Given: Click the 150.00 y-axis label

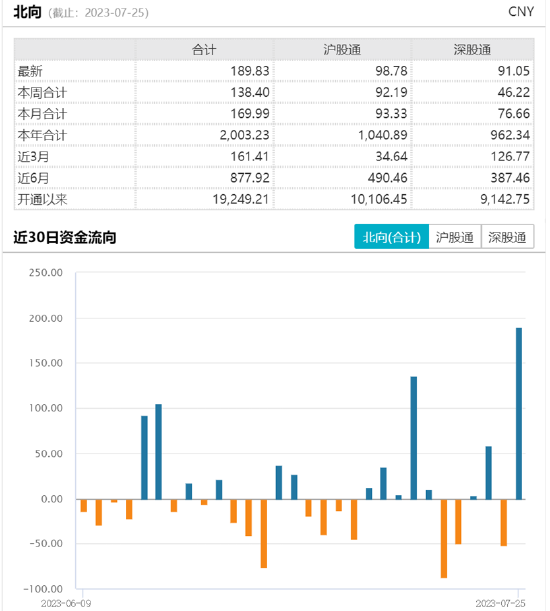Looking at the screenshot, I should (46, 363).
